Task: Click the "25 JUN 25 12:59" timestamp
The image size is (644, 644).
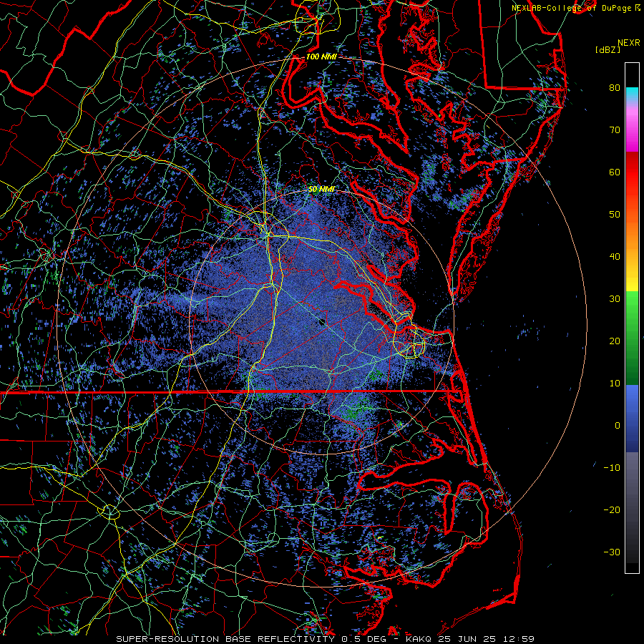Action: [487, 639]
